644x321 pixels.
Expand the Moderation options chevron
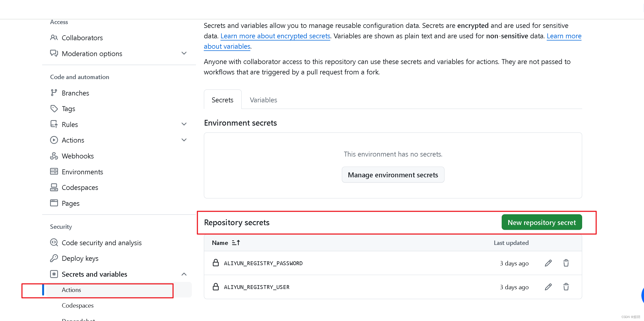184,53
